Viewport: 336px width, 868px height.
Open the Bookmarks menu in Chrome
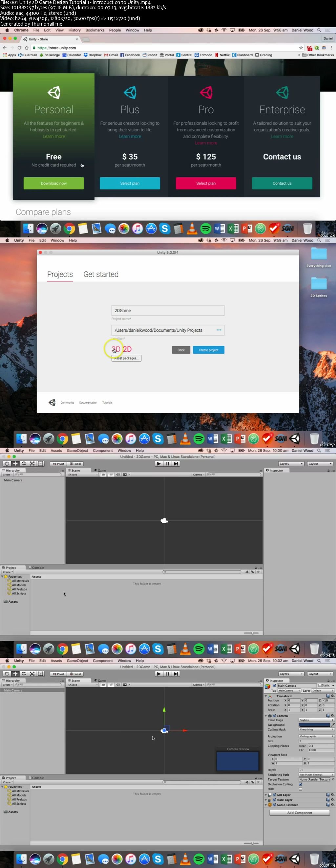pos(94,30)
